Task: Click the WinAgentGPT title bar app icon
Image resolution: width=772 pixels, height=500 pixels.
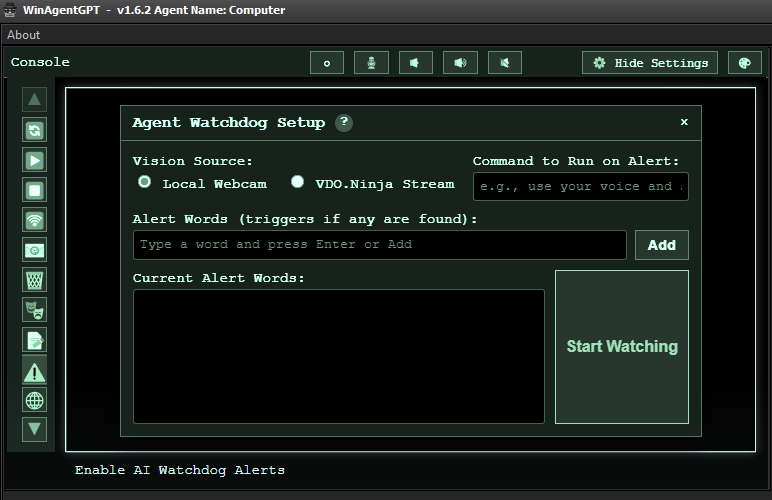Action: [10, 10]
